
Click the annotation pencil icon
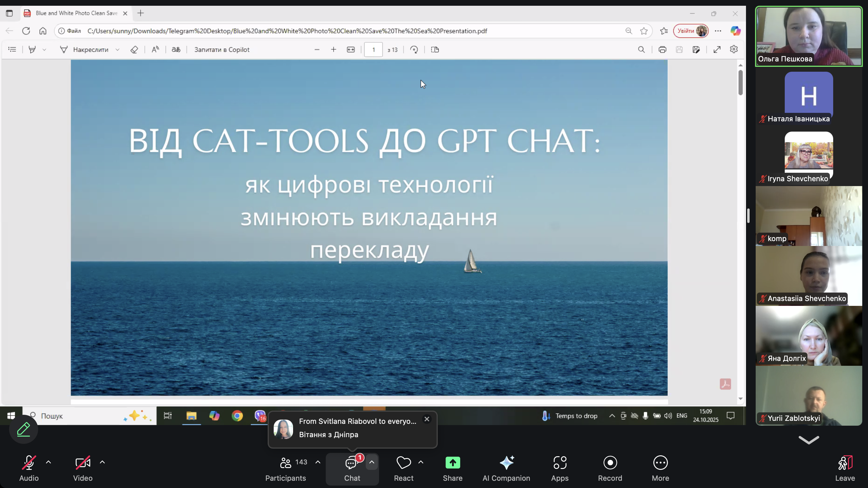click(24, 429)
